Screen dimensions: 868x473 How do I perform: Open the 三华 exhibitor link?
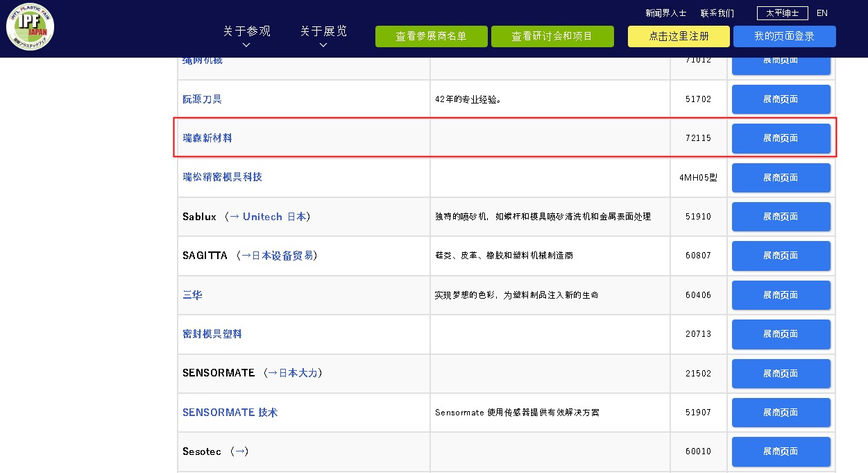pyautogui.click(x=192, y=295)
